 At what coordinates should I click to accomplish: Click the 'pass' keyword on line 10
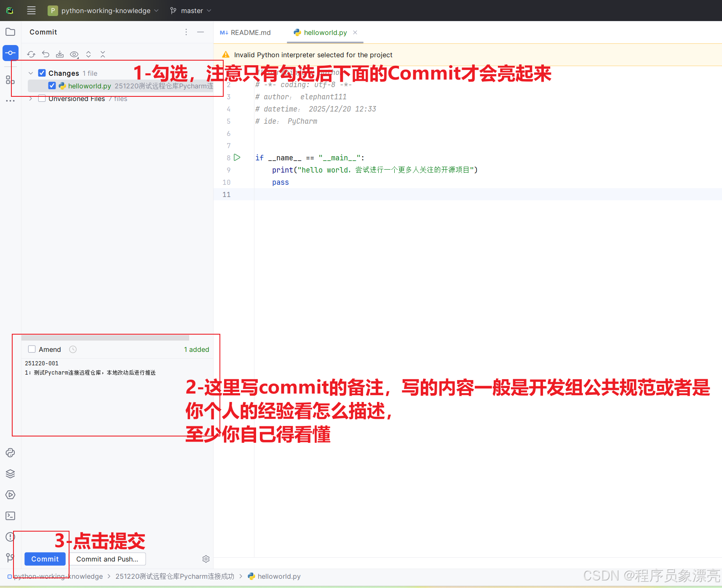pos(281,182)
